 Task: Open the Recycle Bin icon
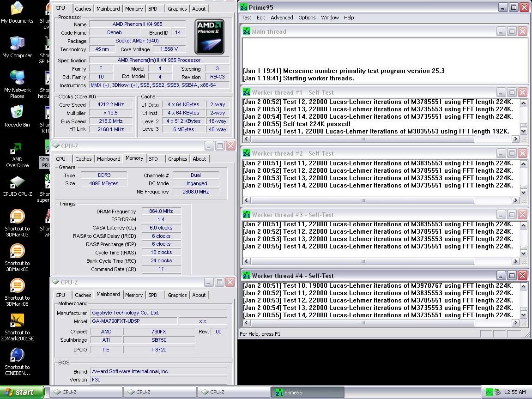(17, 116)
